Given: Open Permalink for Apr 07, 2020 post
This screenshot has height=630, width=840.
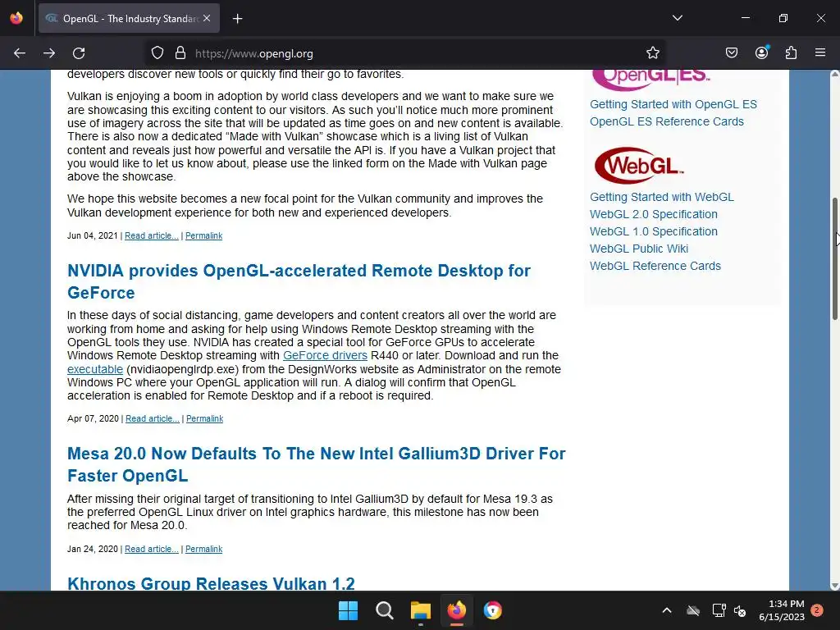Looking at the screenshot, I should click(x=204, y=419).
